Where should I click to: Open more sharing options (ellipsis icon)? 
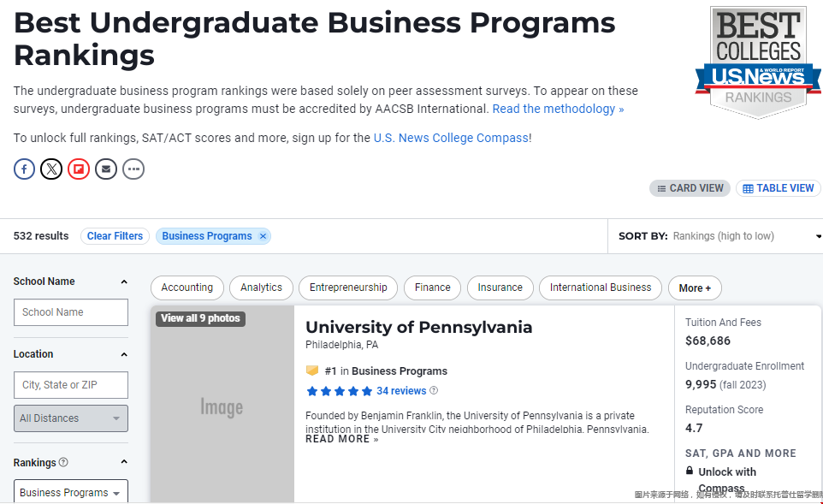click(x=133, y=169)
